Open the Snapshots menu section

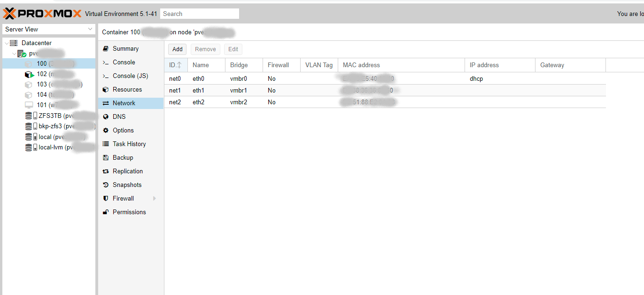[127, 185]
